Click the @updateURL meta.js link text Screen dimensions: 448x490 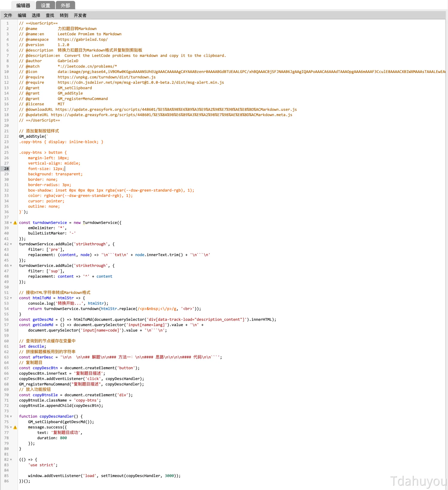tap(171, 115)
